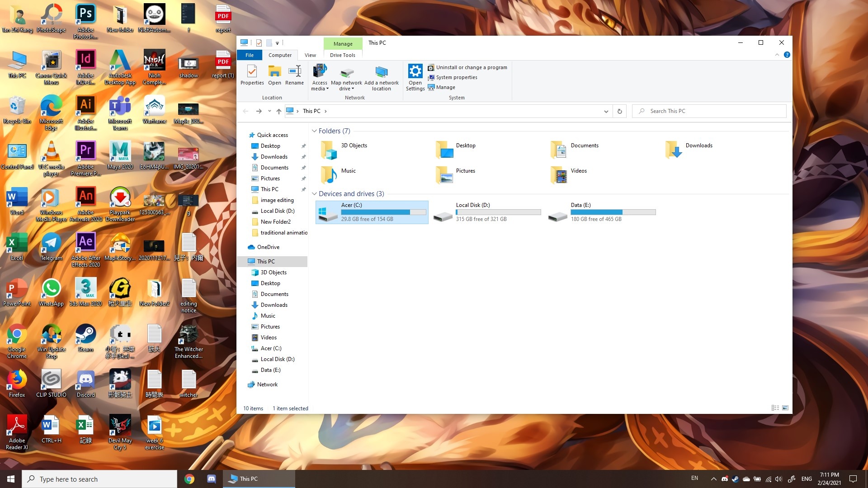
Task: Open the notification center icon
Action: click(853, 479)
